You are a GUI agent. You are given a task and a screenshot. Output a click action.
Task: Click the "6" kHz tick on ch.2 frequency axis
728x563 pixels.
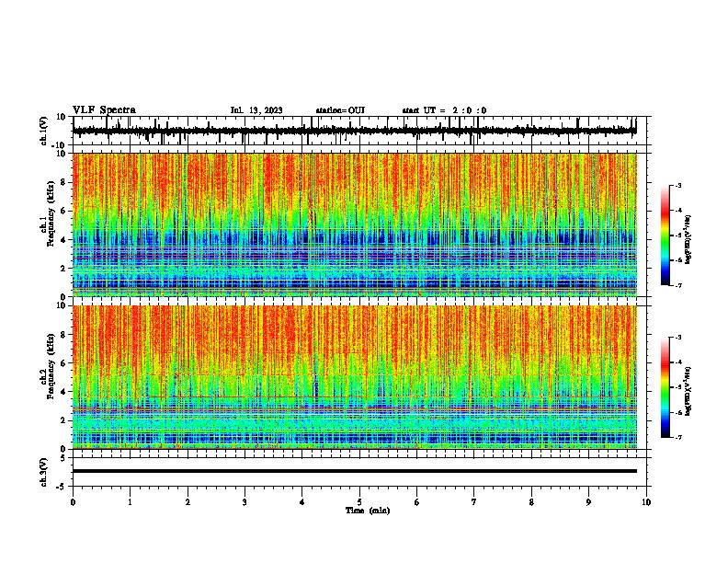point(63,363)
